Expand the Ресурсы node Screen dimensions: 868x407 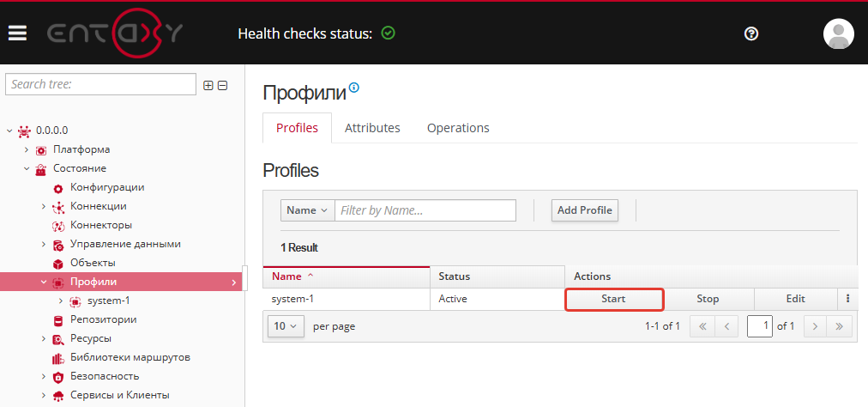(x=44, y=338)
